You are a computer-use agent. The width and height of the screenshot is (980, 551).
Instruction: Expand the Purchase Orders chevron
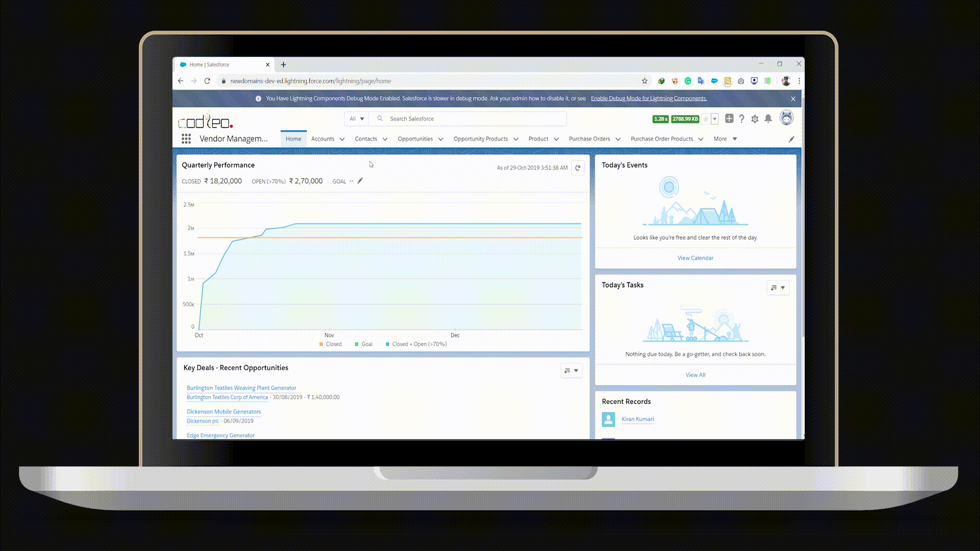[x=618, y=139]
